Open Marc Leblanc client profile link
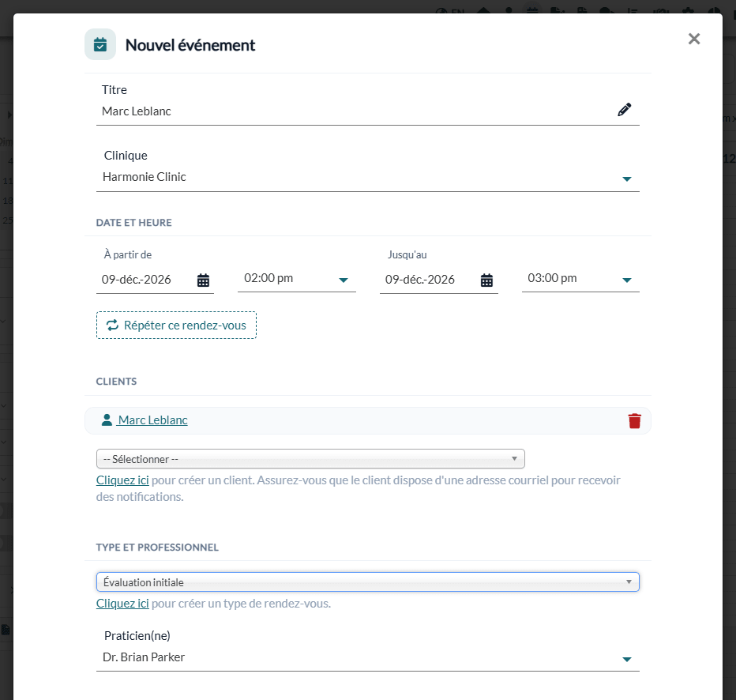 coord(152,420)
